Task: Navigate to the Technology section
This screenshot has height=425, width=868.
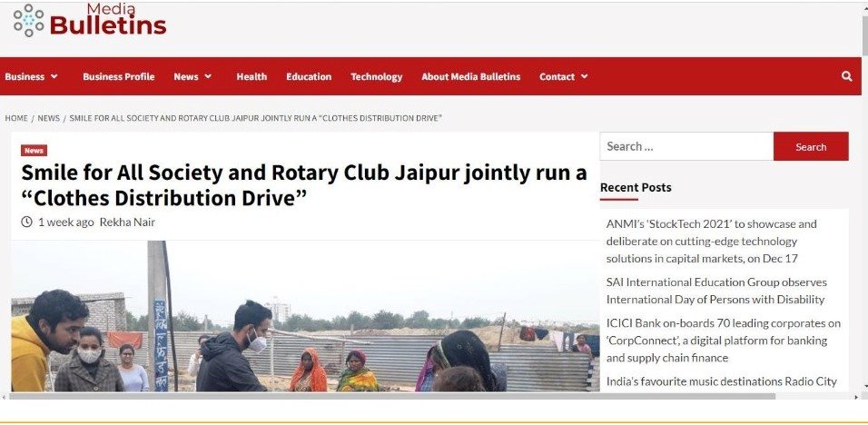Action: click(376, 77)
